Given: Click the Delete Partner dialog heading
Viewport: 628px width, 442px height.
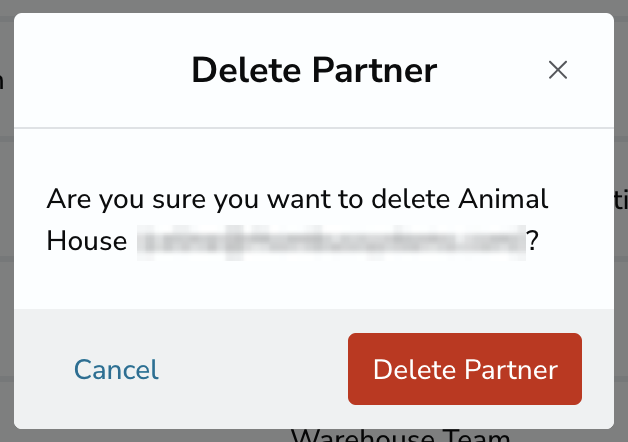Looking at the screenshot, I should tap(314, 70).
